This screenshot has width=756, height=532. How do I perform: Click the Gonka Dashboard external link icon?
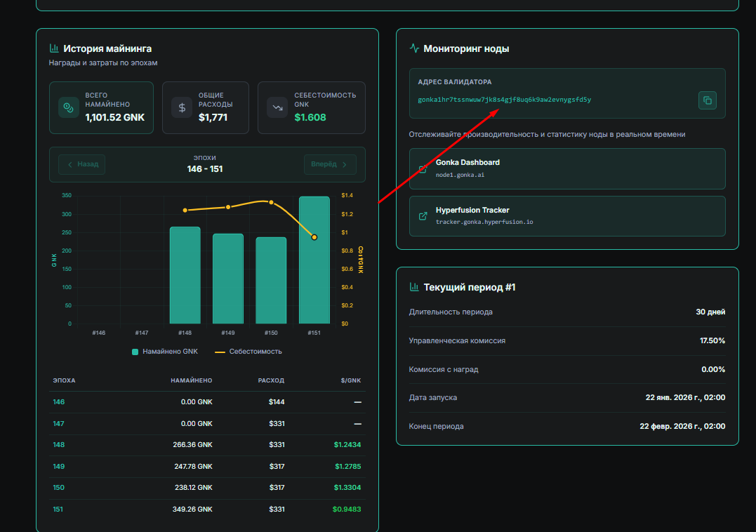[423, 168]
